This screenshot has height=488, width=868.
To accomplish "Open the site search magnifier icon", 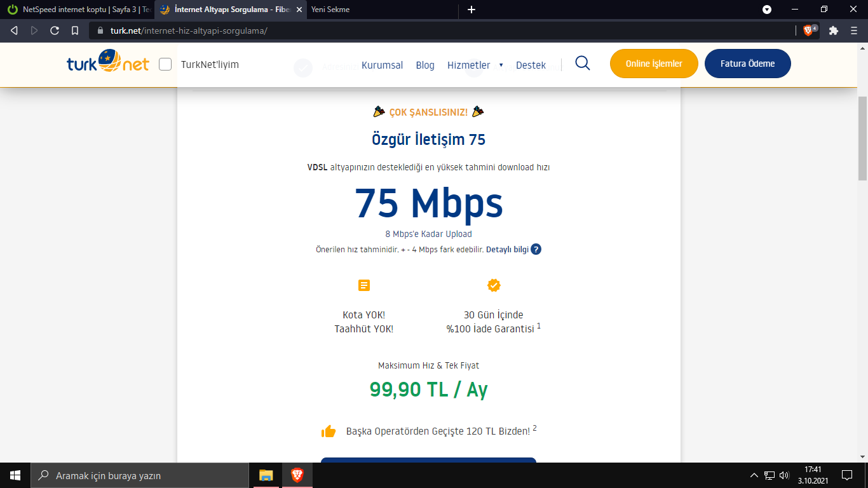I will pyautogui.click(x=582, y=63).
